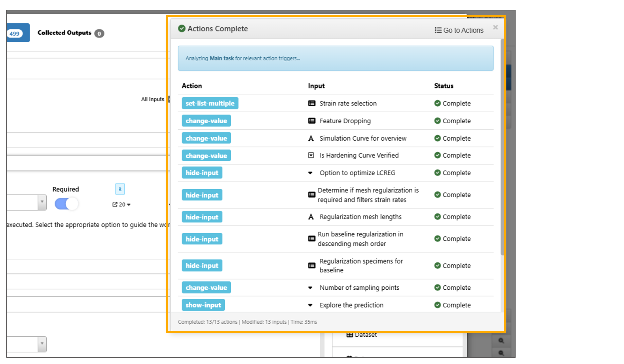Toggle the Required switch off
Viewport: 624px width, 364px height.
coord(66,204)
